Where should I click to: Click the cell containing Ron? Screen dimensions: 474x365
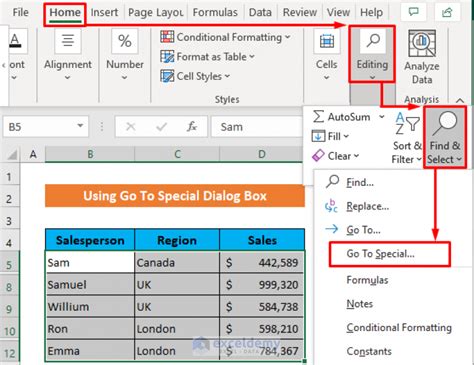coord(90,329)
